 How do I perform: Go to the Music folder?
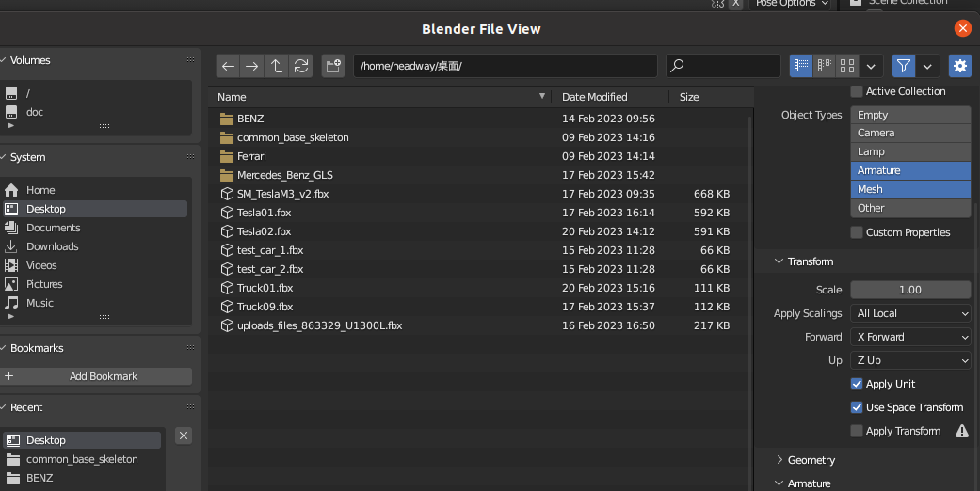point(95,302)
